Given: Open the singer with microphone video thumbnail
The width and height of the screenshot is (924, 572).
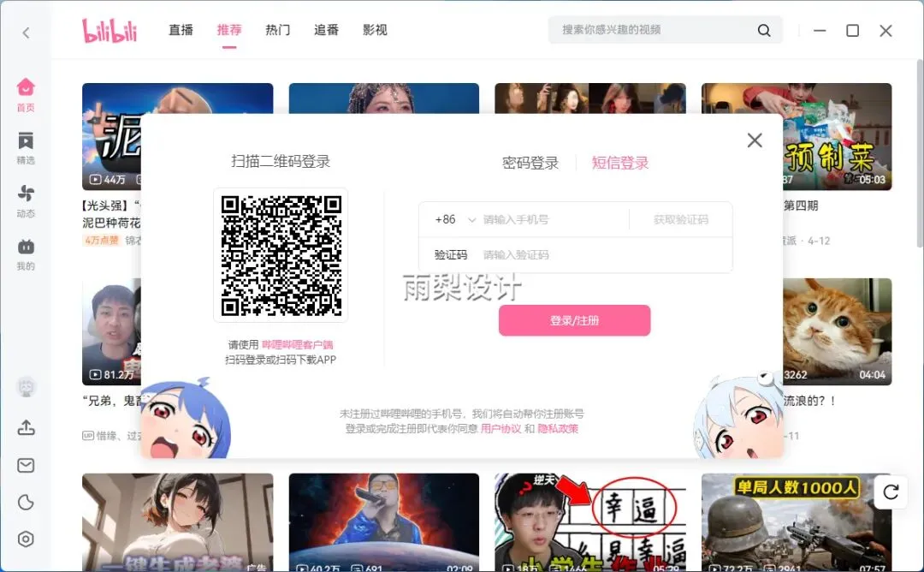Looking at the screenshot, I should coord(383,521).
